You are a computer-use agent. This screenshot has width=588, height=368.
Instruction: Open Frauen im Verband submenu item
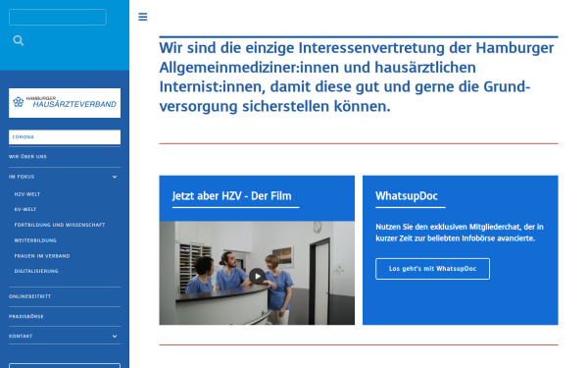tap(42, 256)
